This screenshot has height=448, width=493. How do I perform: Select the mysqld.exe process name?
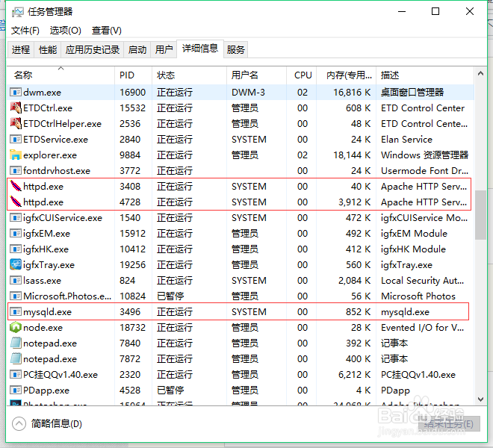[x=48, y=312]
